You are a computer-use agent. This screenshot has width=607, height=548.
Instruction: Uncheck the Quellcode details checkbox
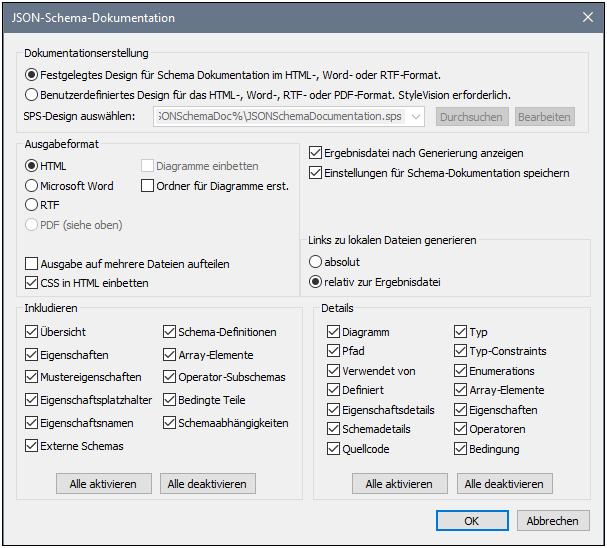[x=334, y=449]
